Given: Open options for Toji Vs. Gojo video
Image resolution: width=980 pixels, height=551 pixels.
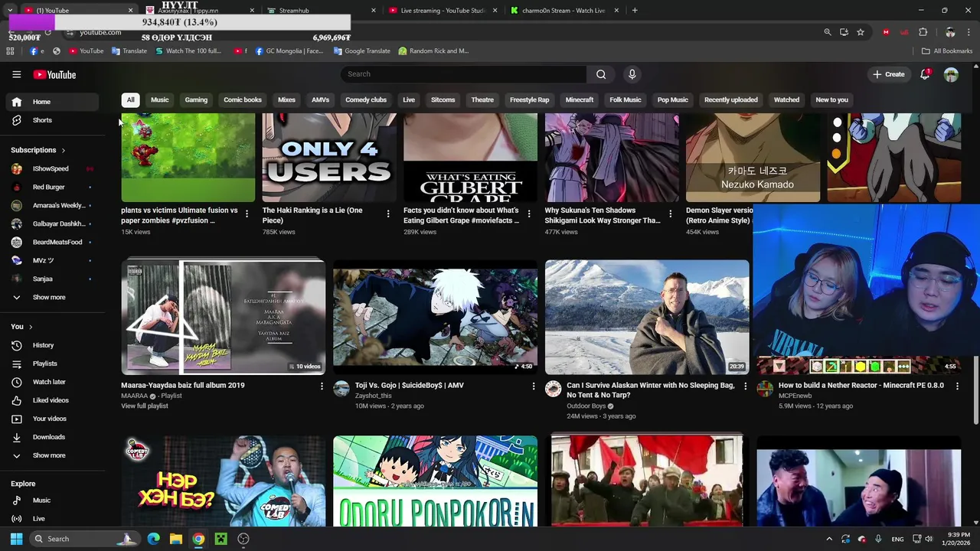Looking at the screenshot, I should [x=534, y=386].
